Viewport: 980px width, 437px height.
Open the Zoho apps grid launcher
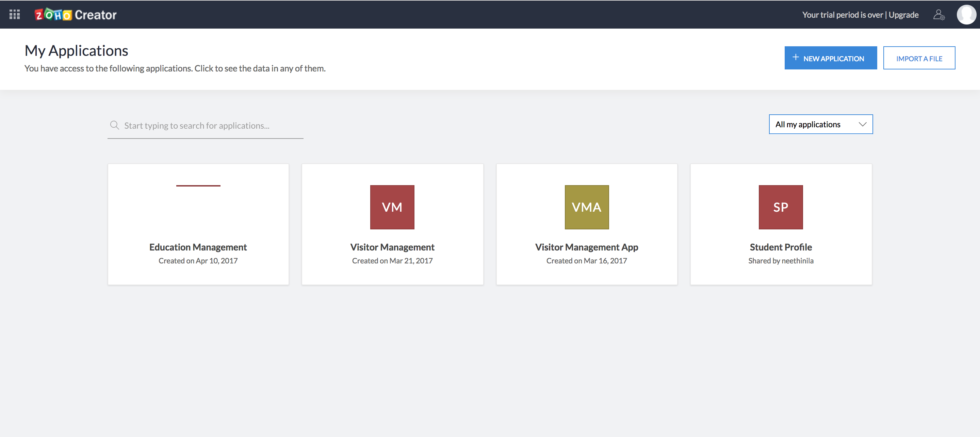[14, 15]
